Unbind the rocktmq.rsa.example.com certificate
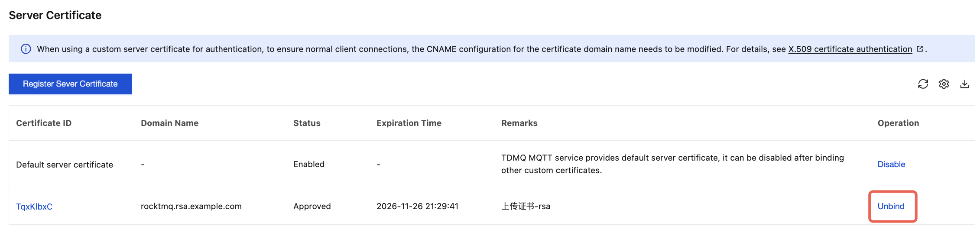The height and width of the screenshot is (226, 980). click(x=891, y=206)
